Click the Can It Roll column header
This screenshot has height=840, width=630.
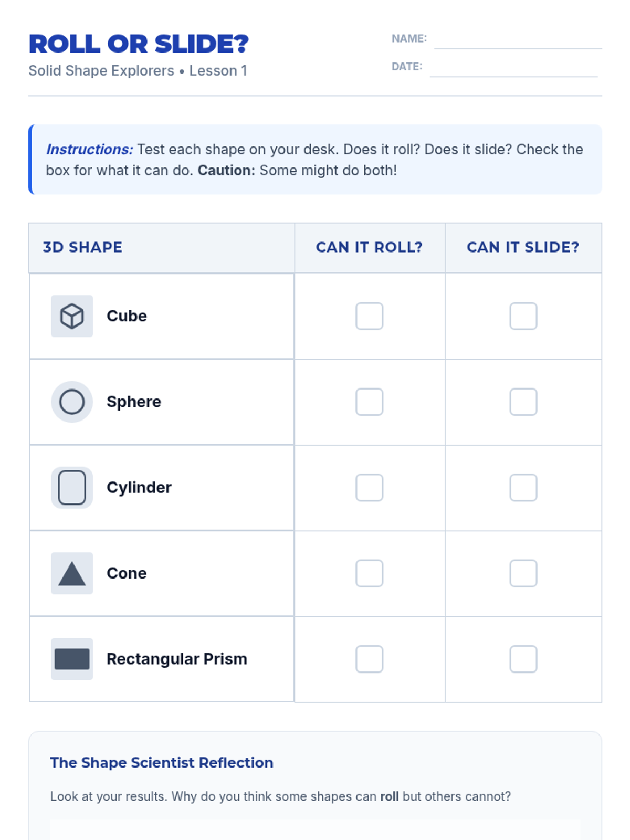369,247
